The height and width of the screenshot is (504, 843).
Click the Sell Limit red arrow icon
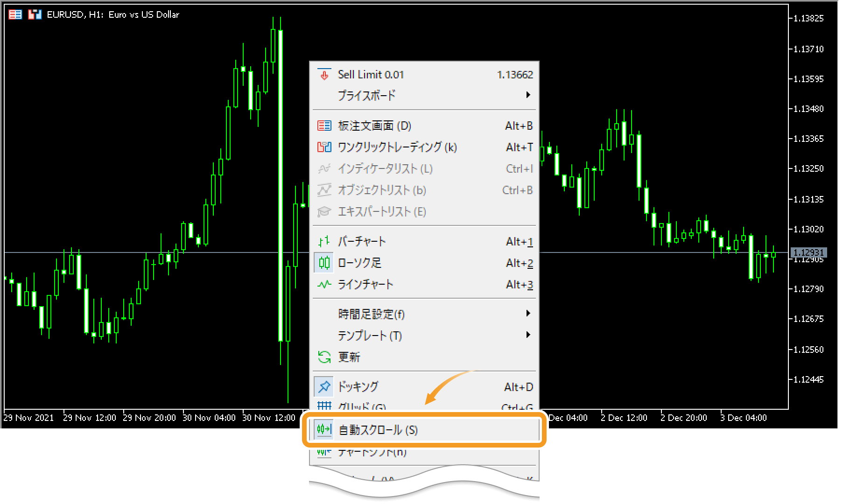[x=324, y=75]
